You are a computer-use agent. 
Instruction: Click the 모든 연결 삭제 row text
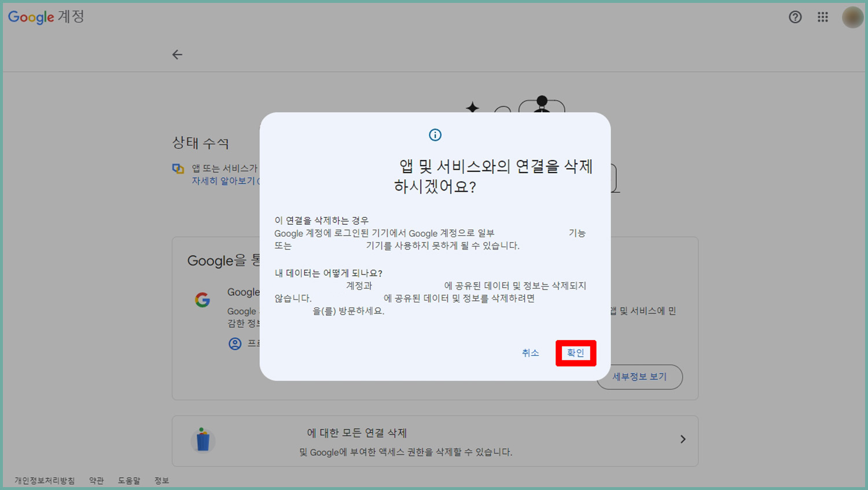pos(357,433)
